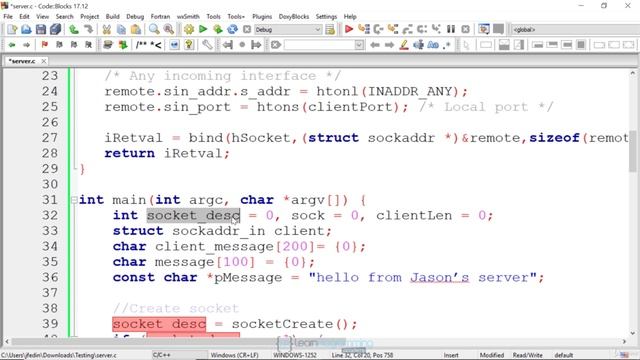This screenshot has height=360, width=640.
Task: Click the return keyword on line 28
Action: (x=129, y=153)
